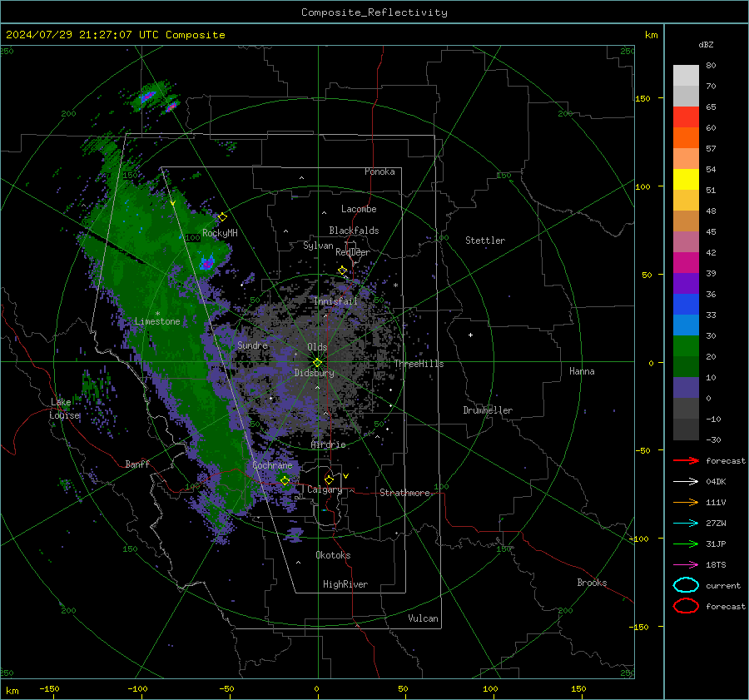749x700 pixels.
Task: Click the 150 tick on bottom axis
Action: coord(578,688)
